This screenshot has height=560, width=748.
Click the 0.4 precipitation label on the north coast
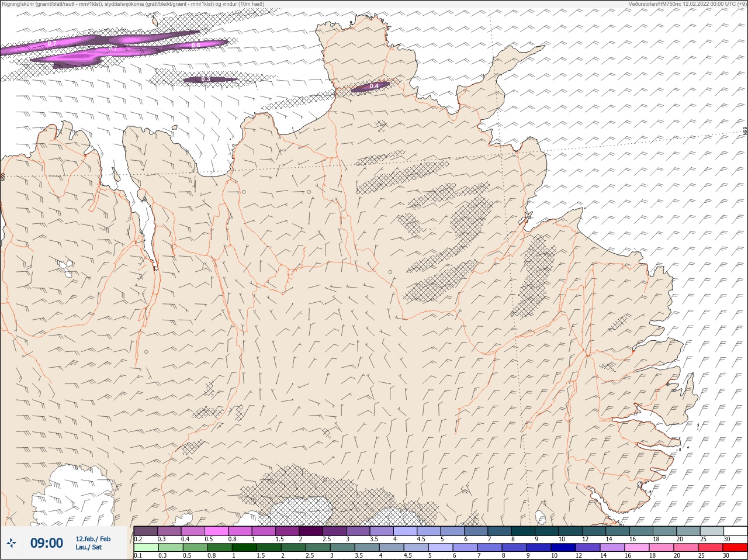374,86
